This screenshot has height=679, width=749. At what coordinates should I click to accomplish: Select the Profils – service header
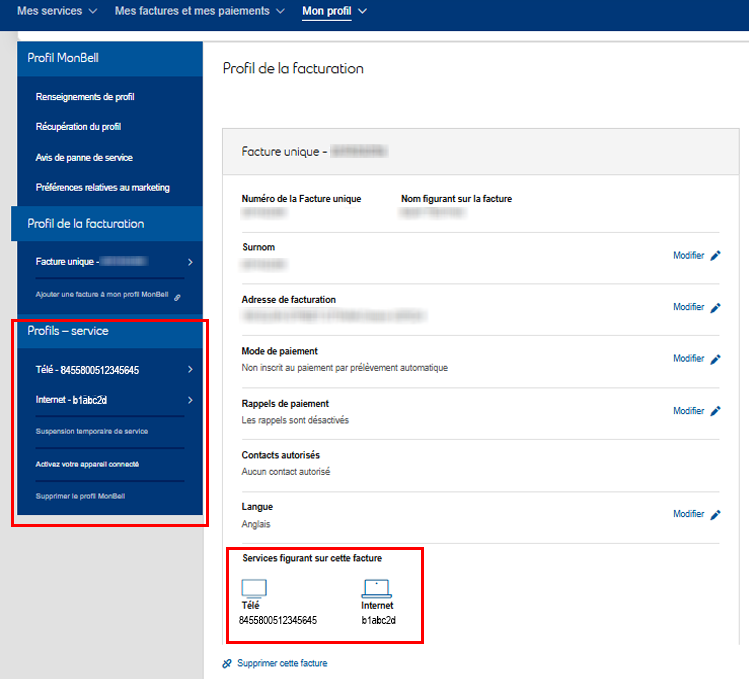click(x=110, y=331)
